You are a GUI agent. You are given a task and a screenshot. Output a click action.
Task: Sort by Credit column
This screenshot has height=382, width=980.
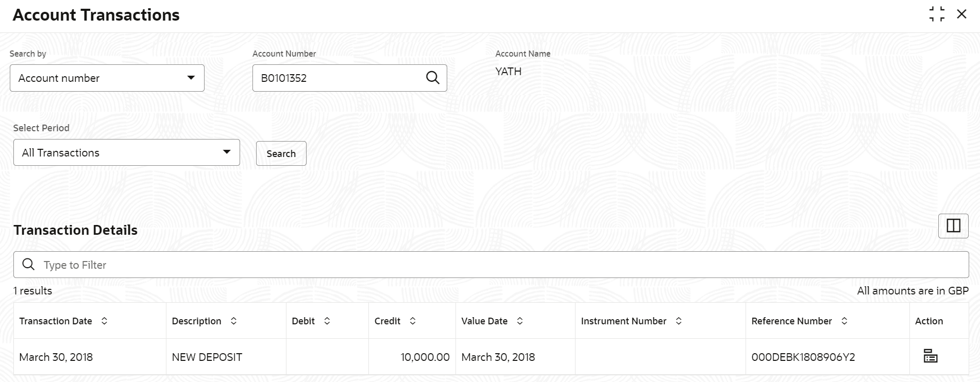[413, 321]
